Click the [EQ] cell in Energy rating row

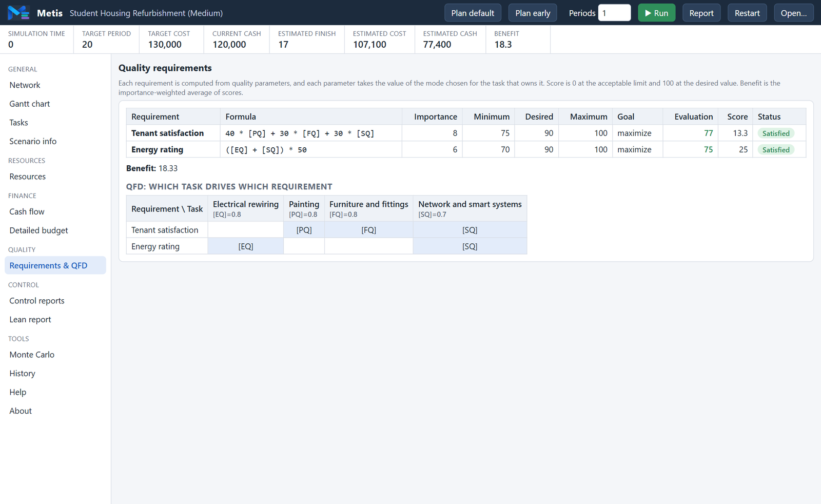tap(246, 246)
